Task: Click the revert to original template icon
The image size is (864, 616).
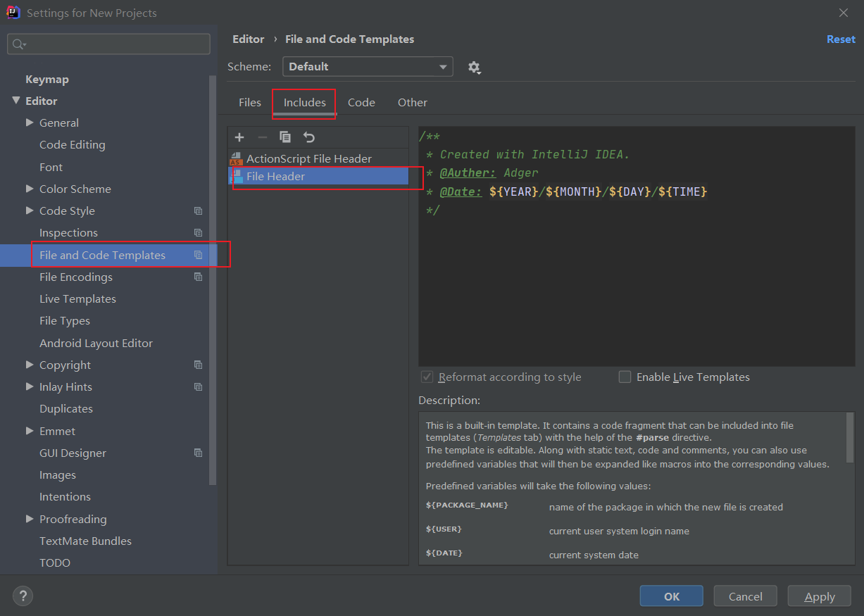Action: [x=308, y=137]
